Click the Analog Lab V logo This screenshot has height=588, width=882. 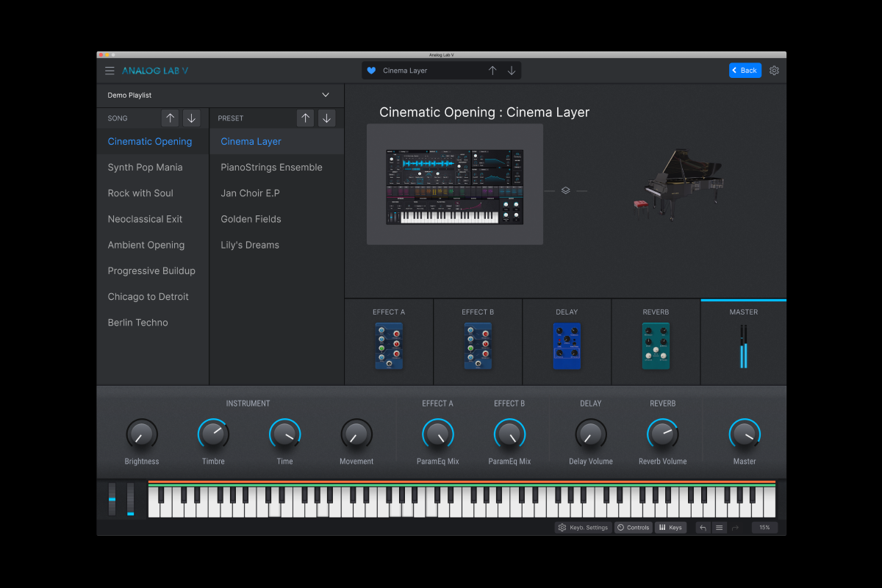point(155,71)
